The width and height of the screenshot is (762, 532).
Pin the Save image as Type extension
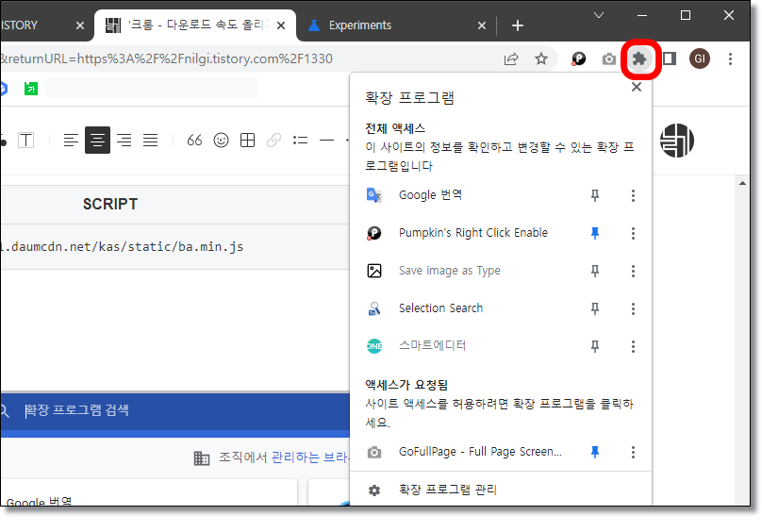pos(595,271)
